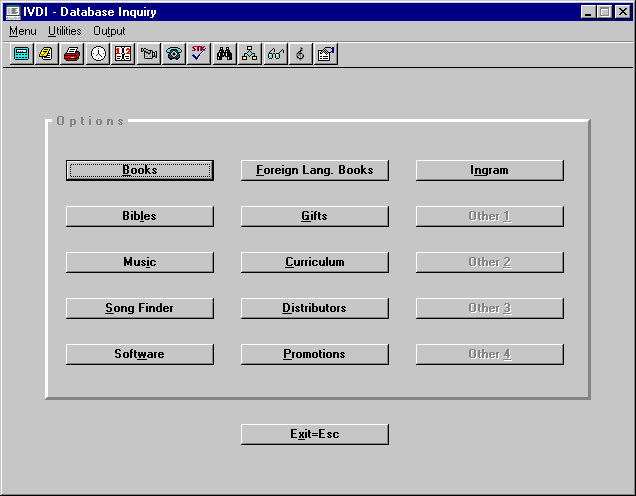Click the eyeglasses toolbar icon
This screenshot has width=636, height=496.
pos(275,54)
